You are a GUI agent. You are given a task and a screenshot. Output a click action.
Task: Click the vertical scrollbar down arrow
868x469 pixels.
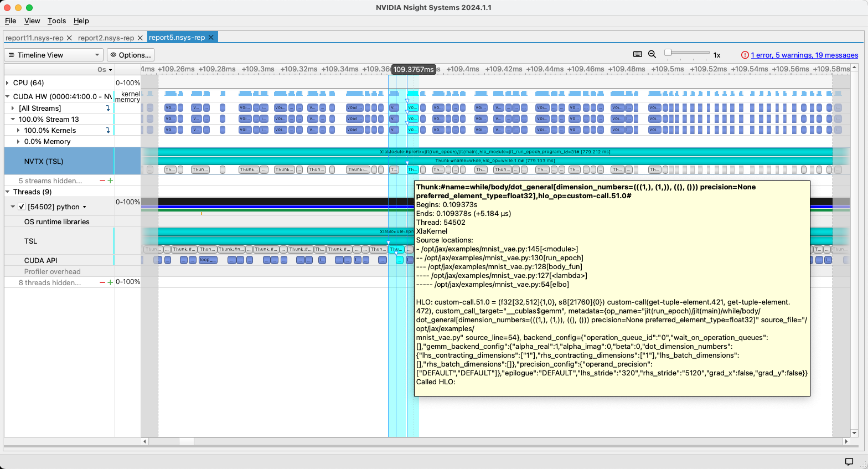[854, 433]
